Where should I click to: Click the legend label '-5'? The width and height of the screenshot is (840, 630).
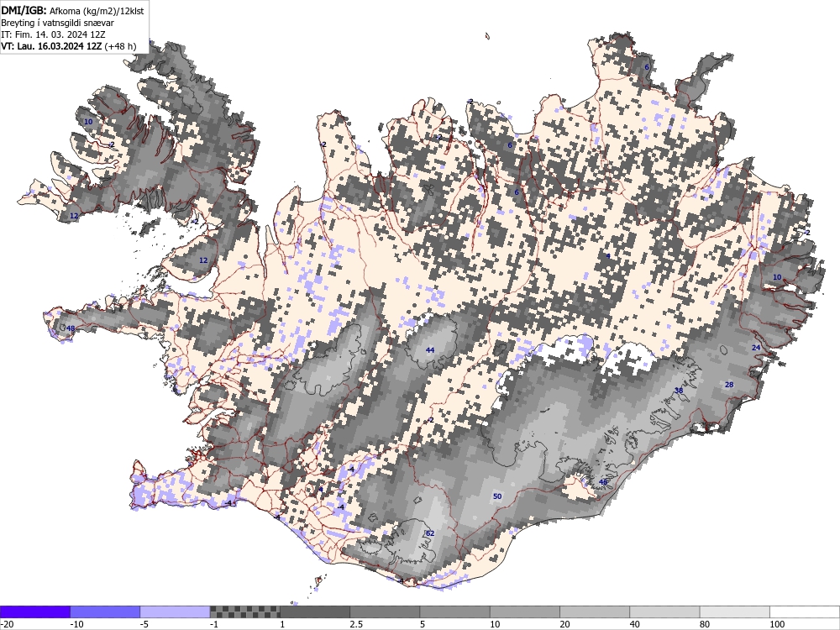click(144, 624)
